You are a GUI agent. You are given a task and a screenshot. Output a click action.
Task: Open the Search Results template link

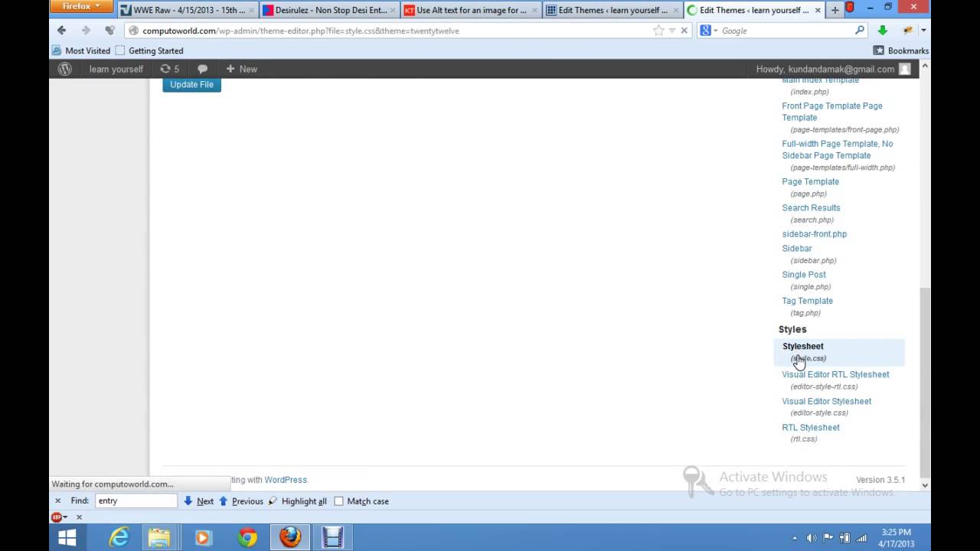pyautogui.click(x=811, y=207)
